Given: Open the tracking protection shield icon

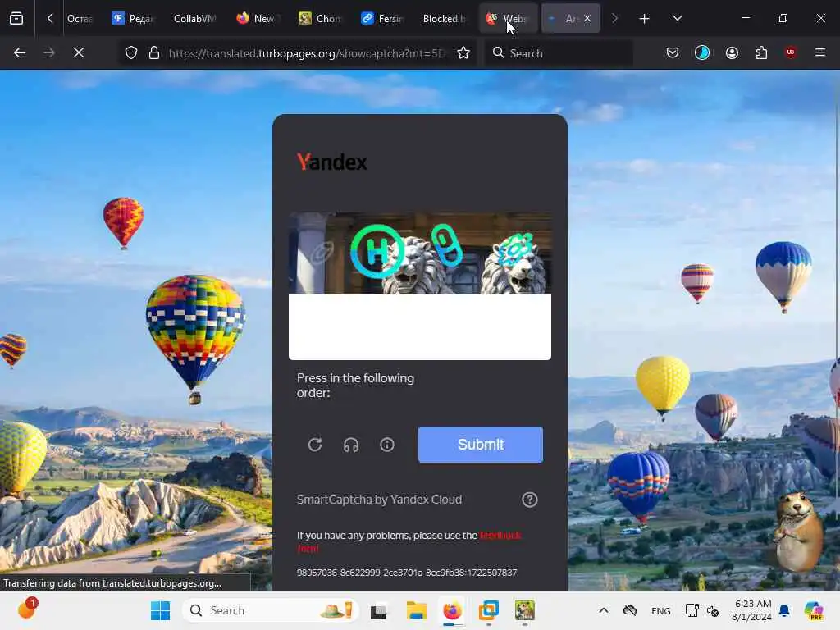Looking at the screenshot, I should click(x=131, y=52).
